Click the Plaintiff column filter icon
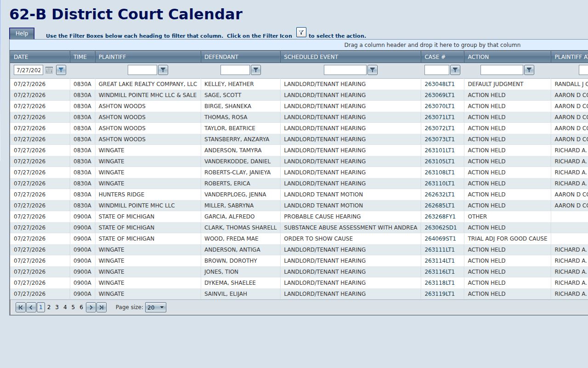 click(163, 70)
